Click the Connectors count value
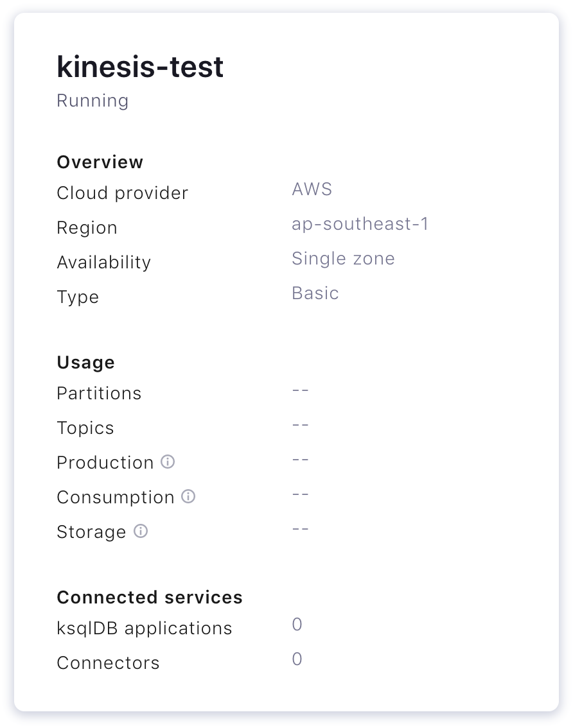 pos(297,659)
